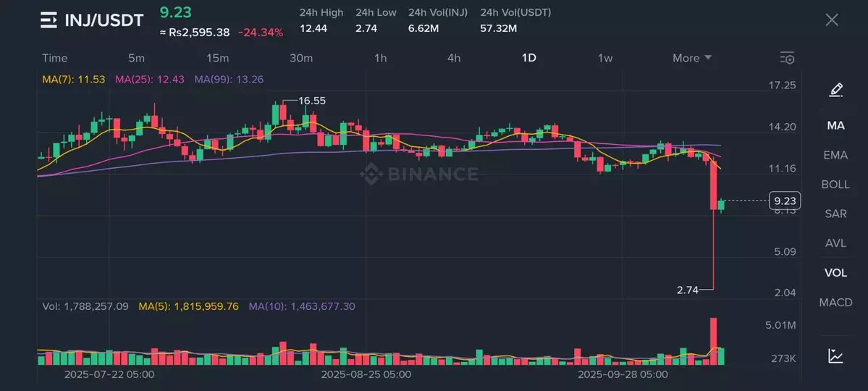The width and height of the screenshot is (868, 391).
Task: Toggle the MA indicator
Action: coord(835,125)
